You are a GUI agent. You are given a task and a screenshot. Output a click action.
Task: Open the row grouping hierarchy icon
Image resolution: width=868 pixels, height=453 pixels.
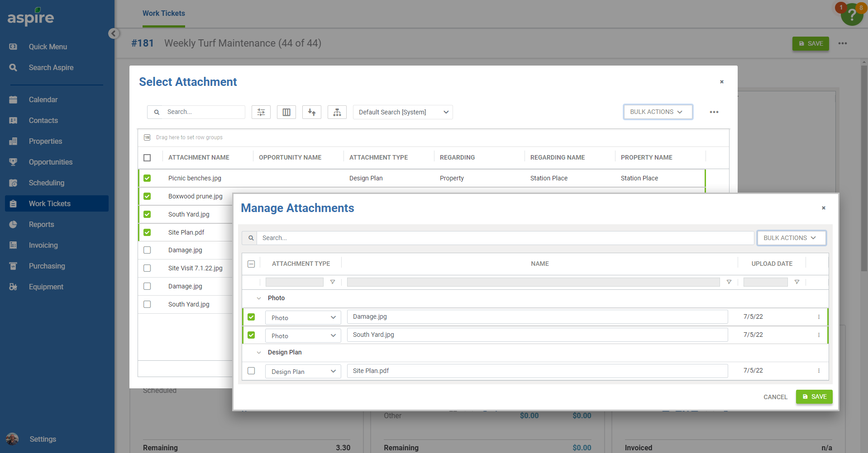[x=337, y=112]
